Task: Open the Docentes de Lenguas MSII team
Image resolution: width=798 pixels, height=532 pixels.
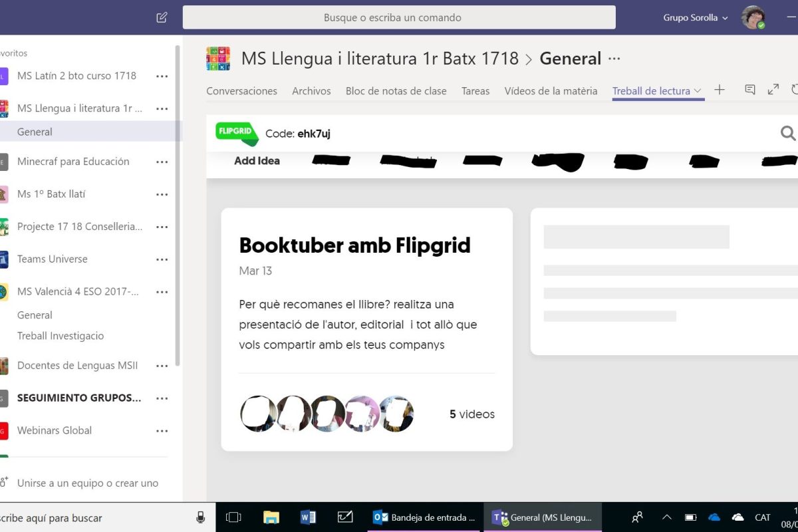Action: (x=77, y=366)
